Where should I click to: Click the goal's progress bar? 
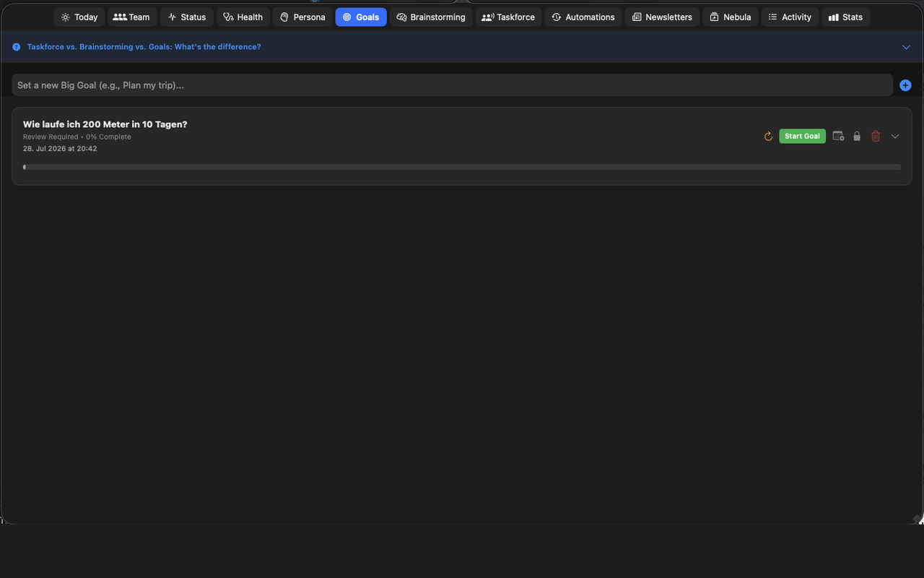pyautogui.click(x=462, y=167)
